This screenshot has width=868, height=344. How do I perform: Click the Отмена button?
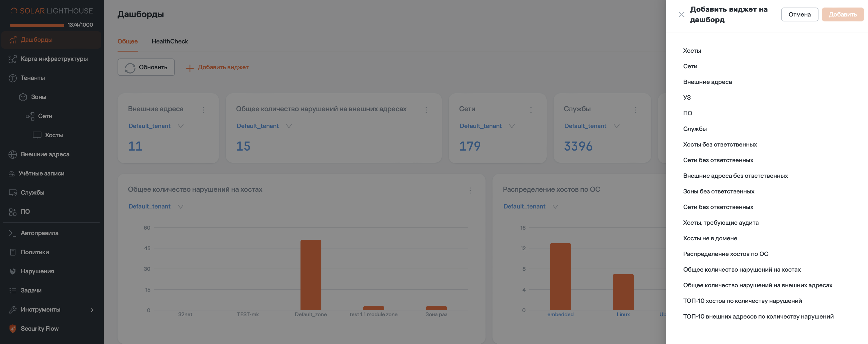(x=800, y=14)
